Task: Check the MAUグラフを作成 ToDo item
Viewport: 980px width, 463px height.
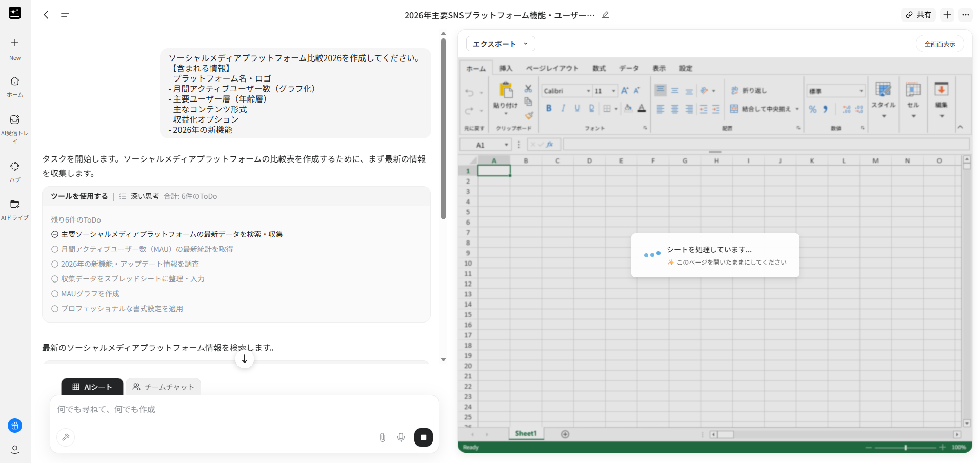Action: (55, 294)
